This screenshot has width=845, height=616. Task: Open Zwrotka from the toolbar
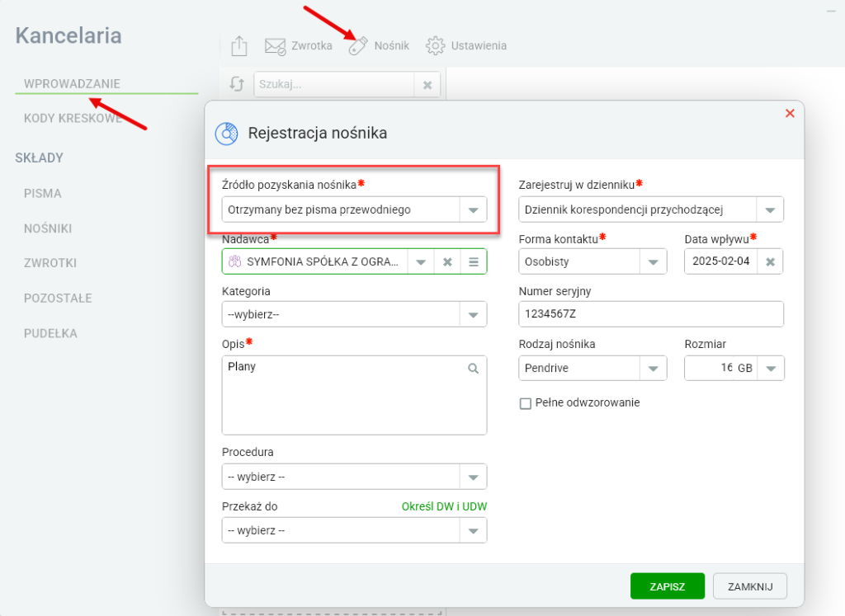299,46
